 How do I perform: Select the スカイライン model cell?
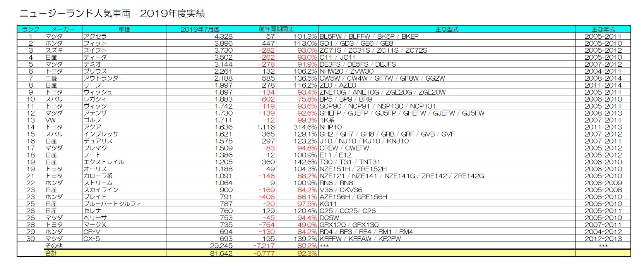point(124,190)
